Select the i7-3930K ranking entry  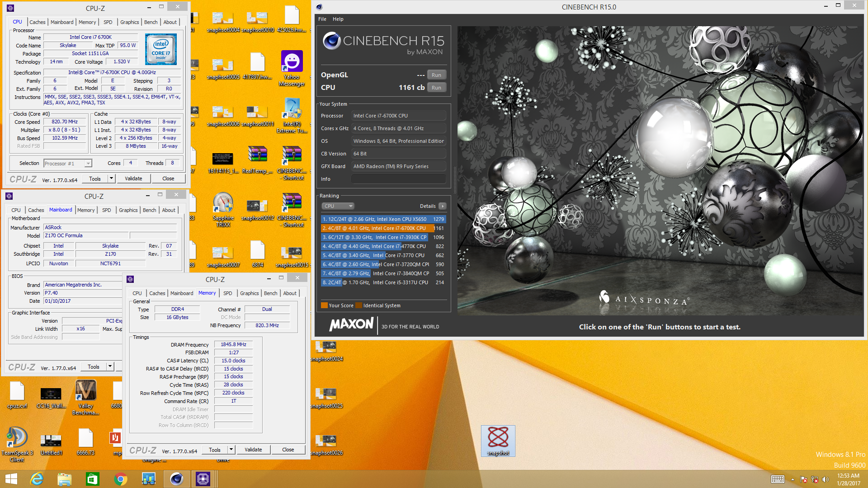pyautogui.click(x=383, y=237)
